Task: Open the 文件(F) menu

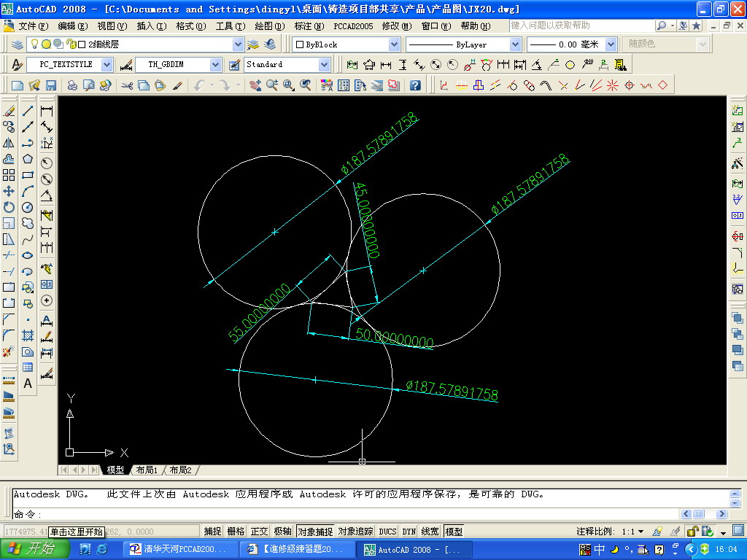Action: 34,26
